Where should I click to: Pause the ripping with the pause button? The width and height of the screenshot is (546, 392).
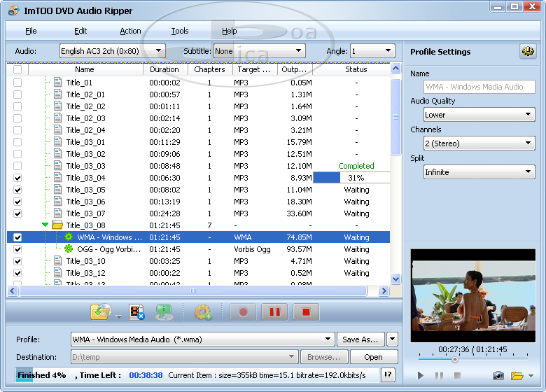pyautogui.click(x=274, y=312)
